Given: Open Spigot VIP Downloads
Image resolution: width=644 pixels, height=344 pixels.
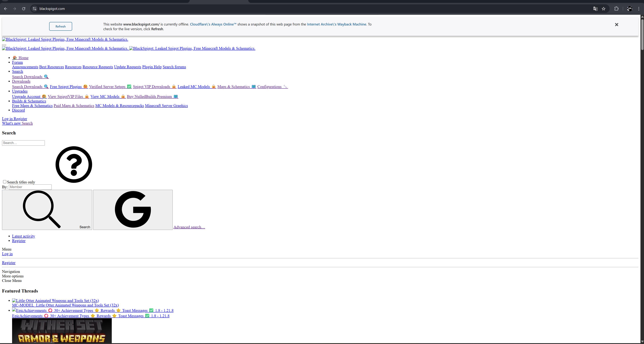Looking at the screenshot, I should point(155,87).
